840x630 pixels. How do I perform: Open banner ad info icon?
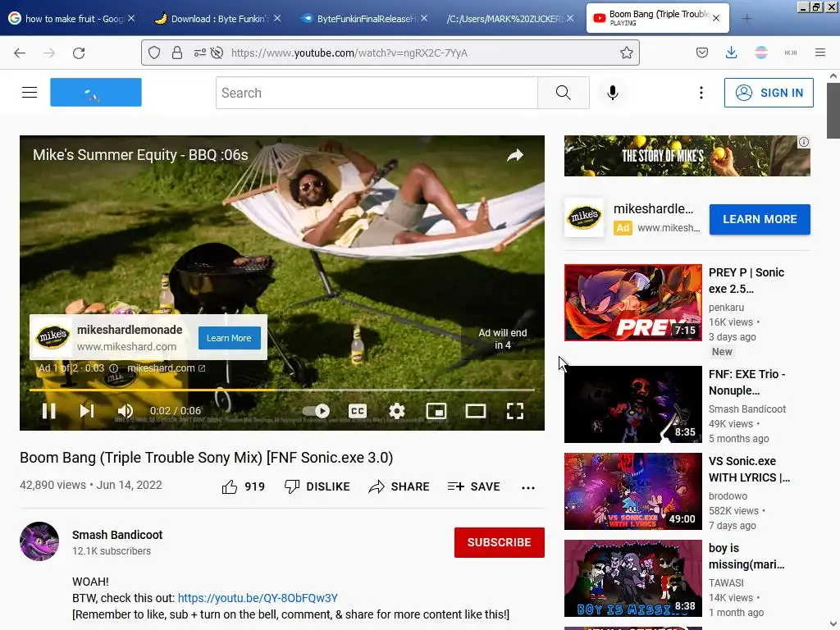click(804, 142)
